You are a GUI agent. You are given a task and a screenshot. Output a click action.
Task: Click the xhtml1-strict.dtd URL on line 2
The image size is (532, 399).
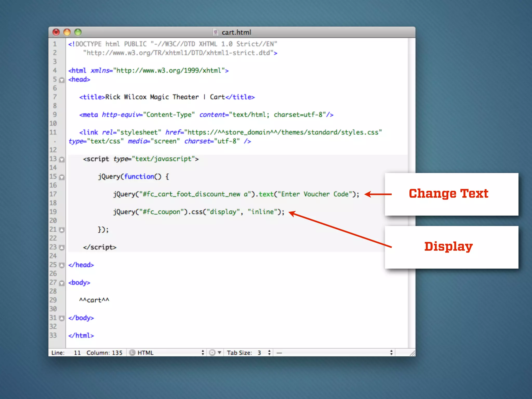(178, 53)
